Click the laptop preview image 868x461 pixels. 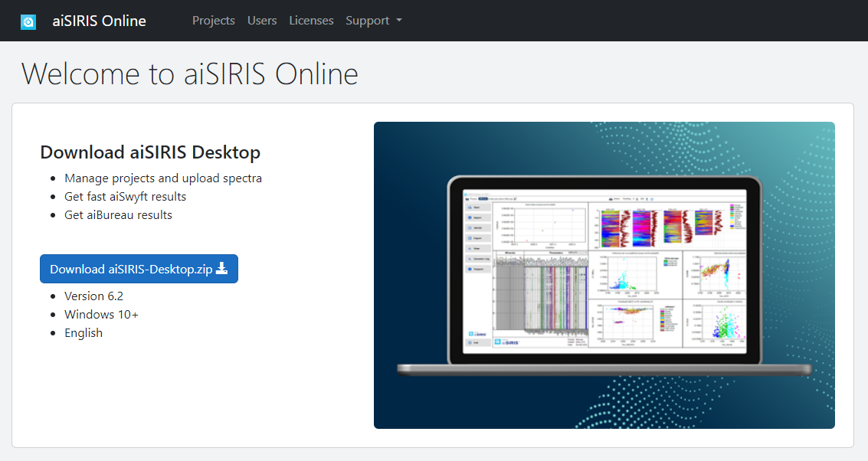pyautogui.click(x=604, y=275)
